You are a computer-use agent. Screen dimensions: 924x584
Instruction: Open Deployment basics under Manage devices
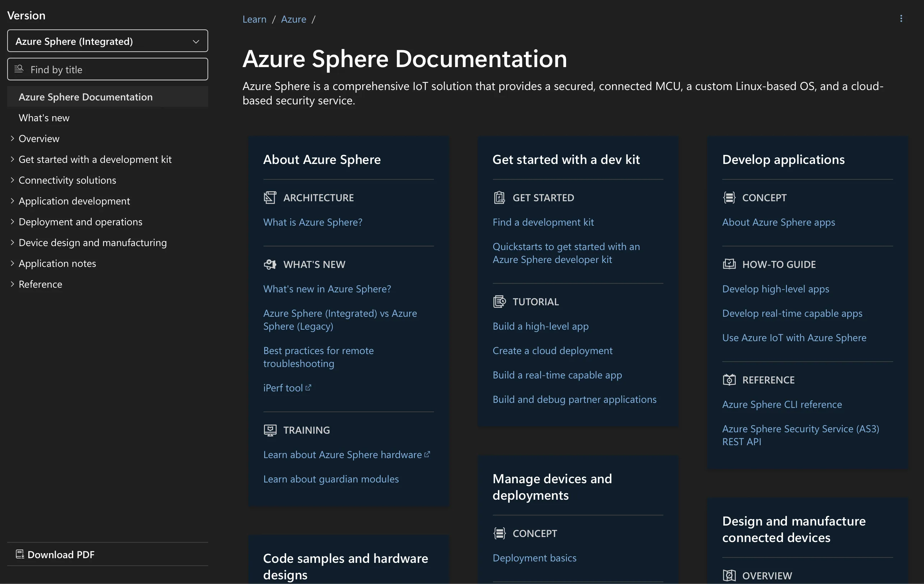click(x=534, y=558)
